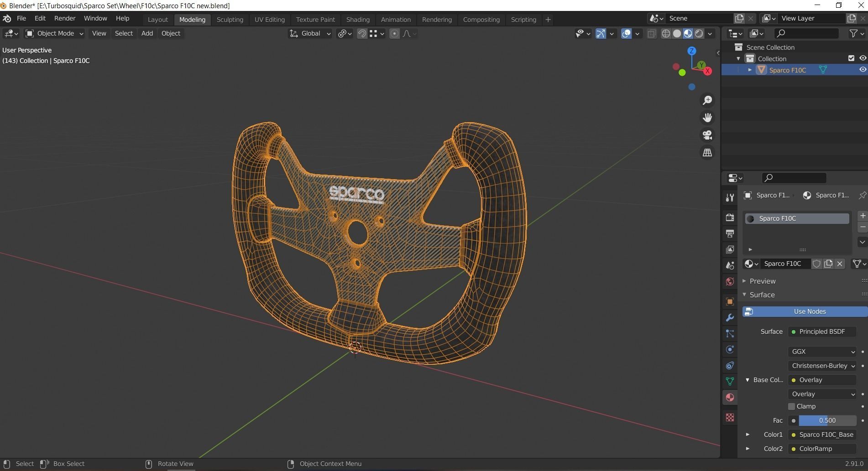Remove the material slot with minus button
This screenshot has height=471, width=868.
tap(862, 227)
